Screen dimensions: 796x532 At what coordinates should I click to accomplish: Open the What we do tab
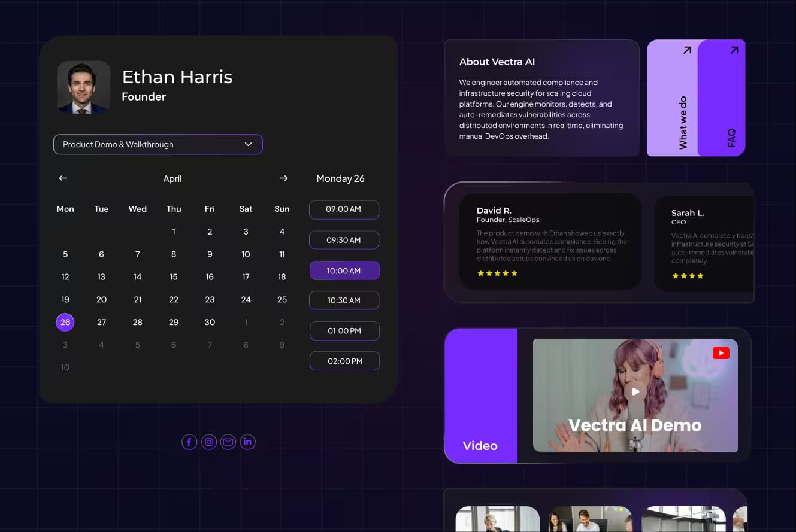(673, 98)
